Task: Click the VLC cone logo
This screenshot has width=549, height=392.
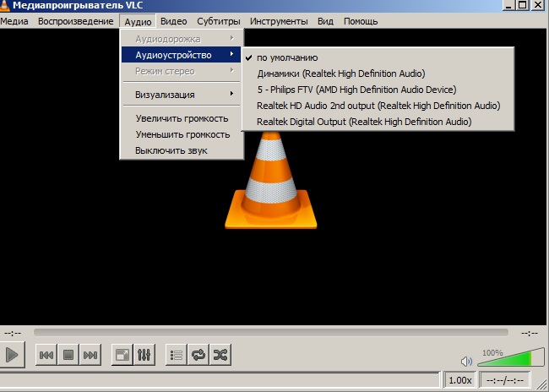Action: (270, 181)
